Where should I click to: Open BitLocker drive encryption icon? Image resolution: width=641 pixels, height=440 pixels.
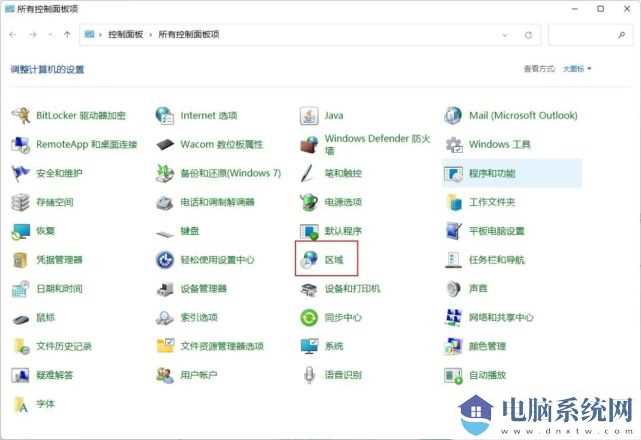point(20,116)
